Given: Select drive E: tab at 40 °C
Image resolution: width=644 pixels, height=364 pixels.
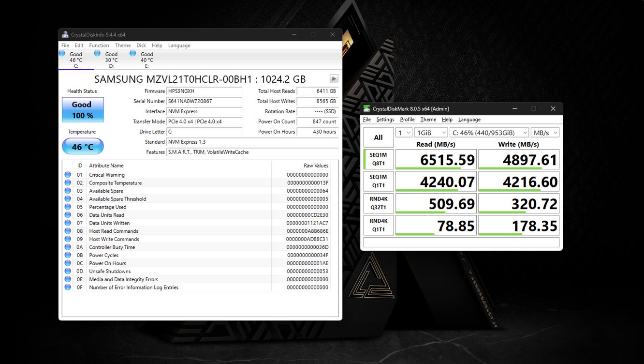Looking at the screenshot, I should click(146, 60).
